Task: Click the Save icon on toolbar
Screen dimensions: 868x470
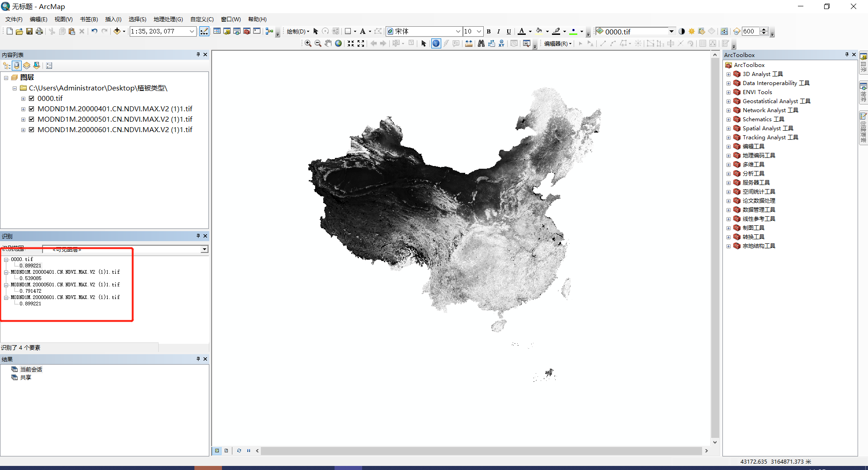Action: click(x=29, y=31)
